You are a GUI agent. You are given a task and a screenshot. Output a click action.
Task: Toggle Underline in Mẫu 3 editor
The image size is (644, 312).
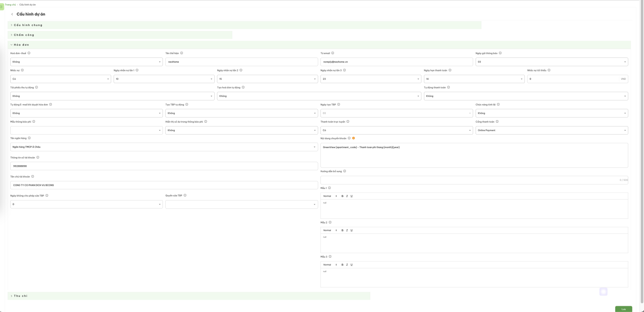352,265
